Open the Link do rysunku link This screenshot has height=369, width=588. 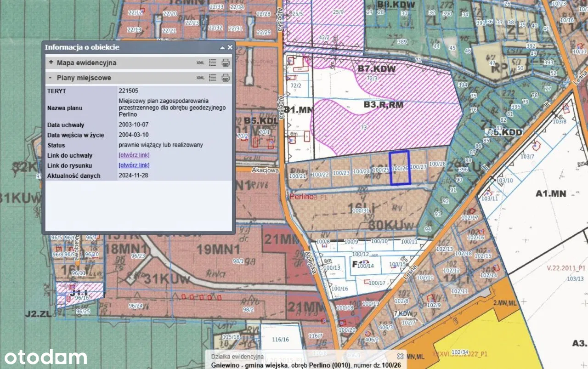134,165
